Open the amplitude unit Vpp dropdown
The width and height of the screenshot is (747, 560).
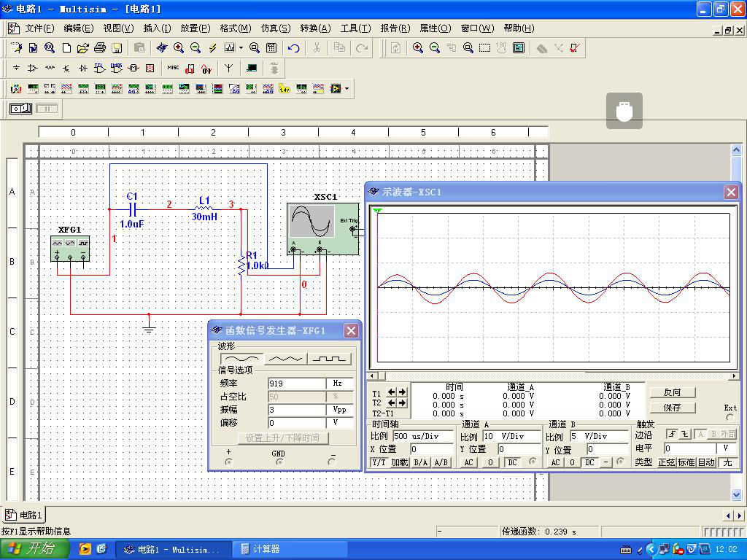339,410
